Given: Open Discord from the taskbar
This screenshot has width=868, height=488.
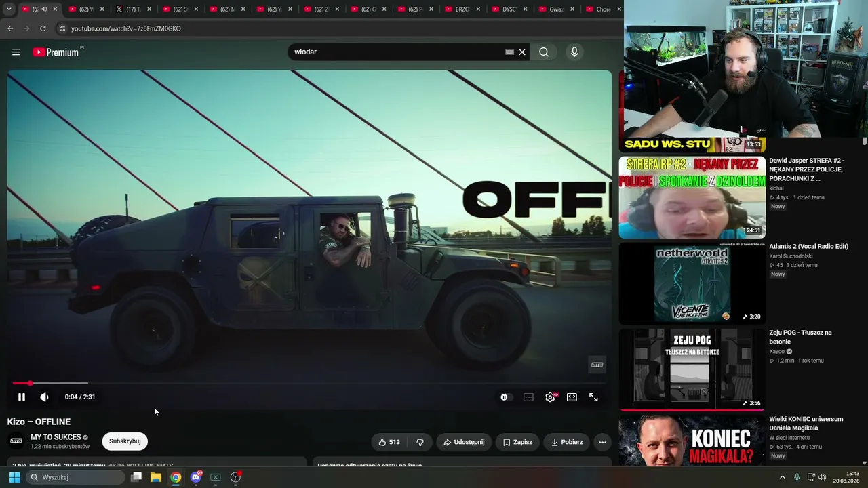Looking at the screenshot, I should (196, 477).
